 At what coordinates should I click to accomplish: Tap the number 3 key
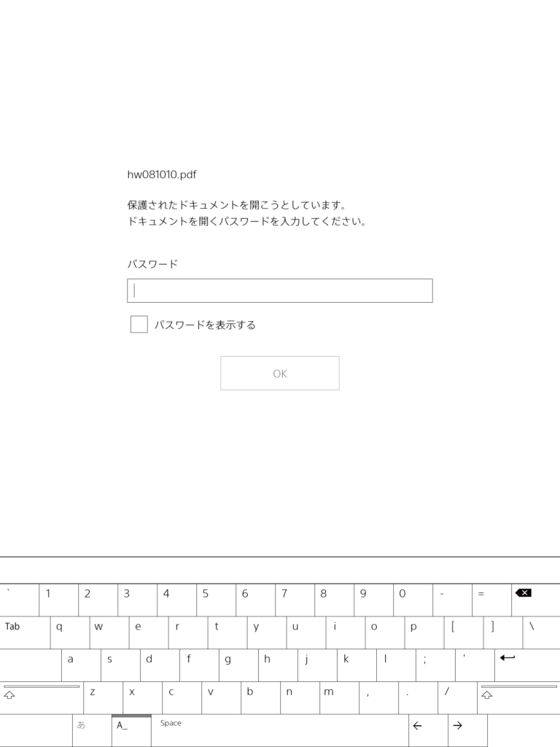[138, 600]
